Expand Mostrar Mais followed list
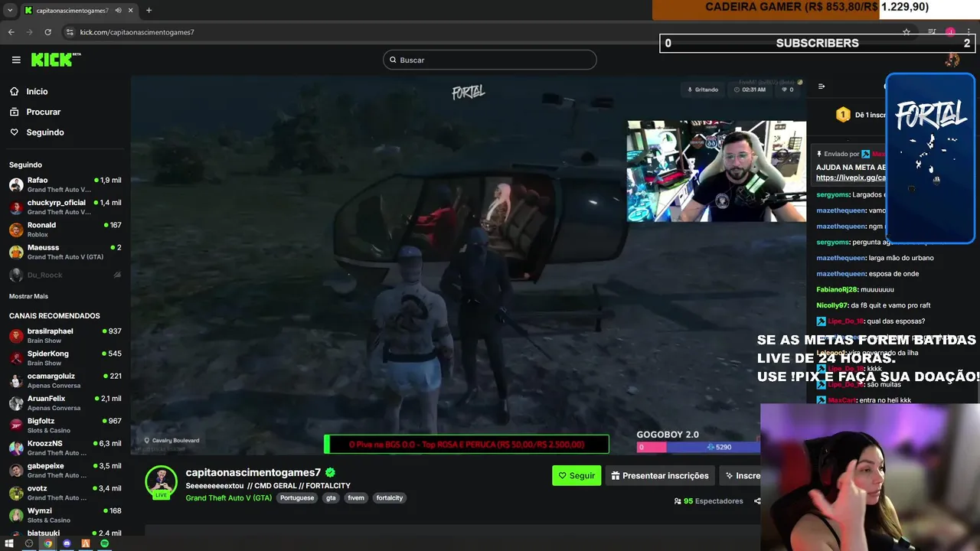Screen dimensions: 980x551 (x=28, y=296)
